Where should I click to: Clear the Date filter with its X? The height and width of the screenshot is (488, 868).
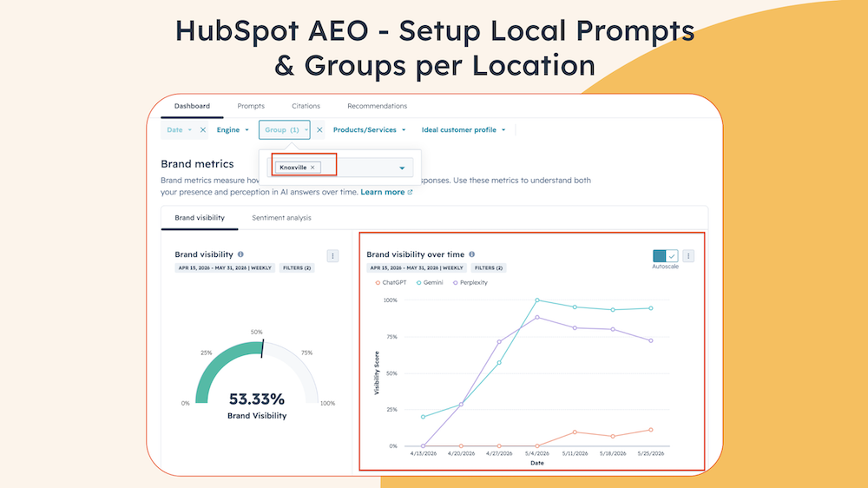click(203, 129)
